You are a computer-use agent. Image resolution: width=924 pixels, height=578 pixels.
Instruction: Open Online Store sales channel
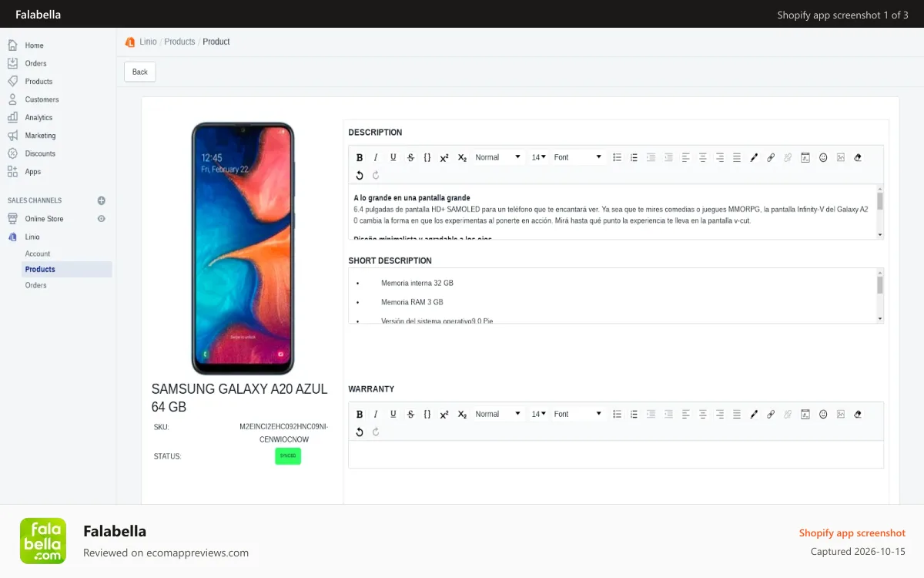[44, 219]
